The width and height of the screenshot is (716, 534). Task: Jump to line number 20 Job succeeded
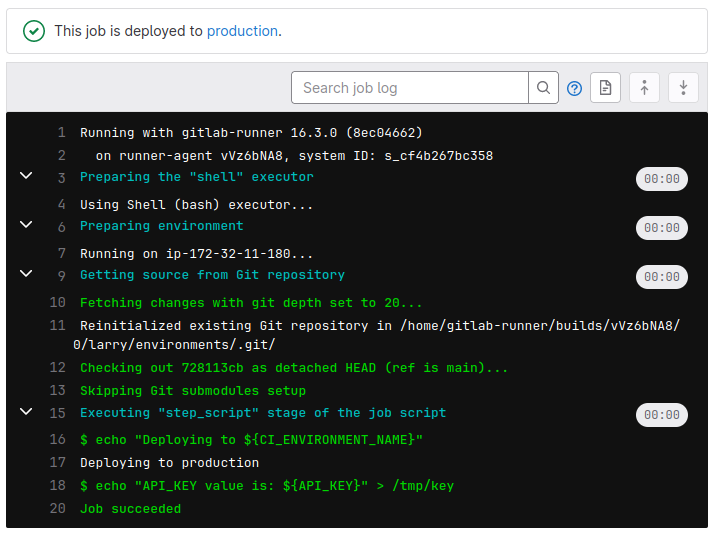point(58,509)
